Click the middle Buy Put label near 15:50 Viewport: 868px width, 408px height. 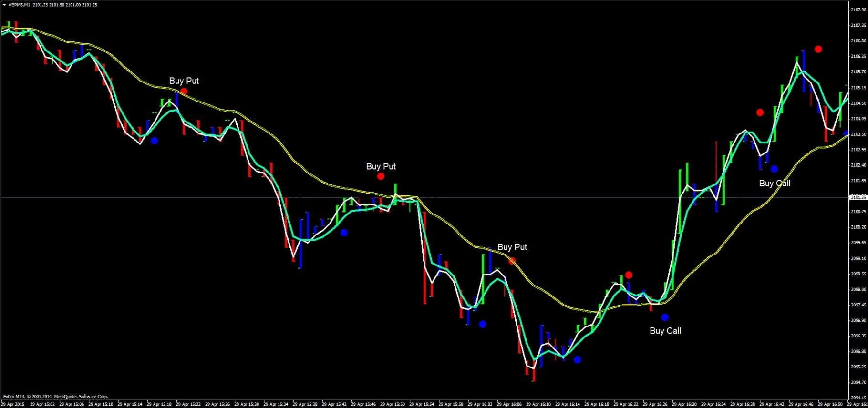(x=381, y=166)
